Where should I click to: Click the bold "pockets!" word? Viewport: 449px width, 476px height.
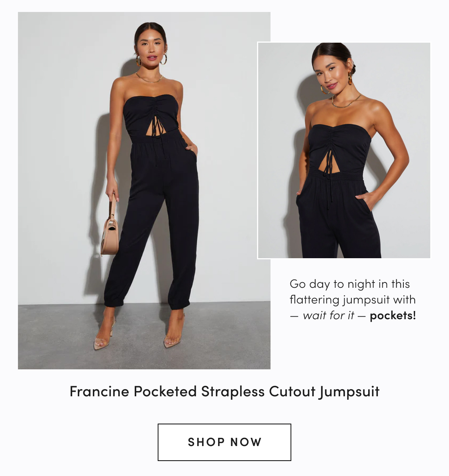click(393, 315)
